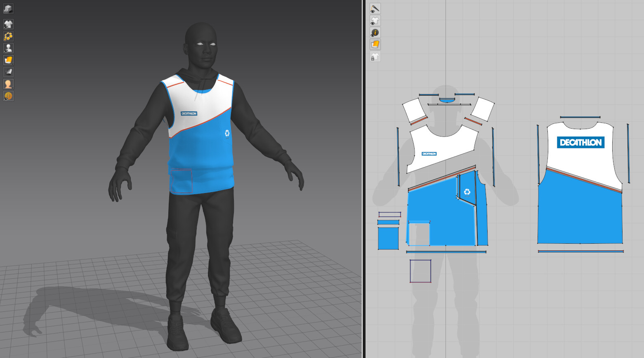644x358 pixels.
Task: Open the orange avatar render style icon
Action: [x=8, y=84]
